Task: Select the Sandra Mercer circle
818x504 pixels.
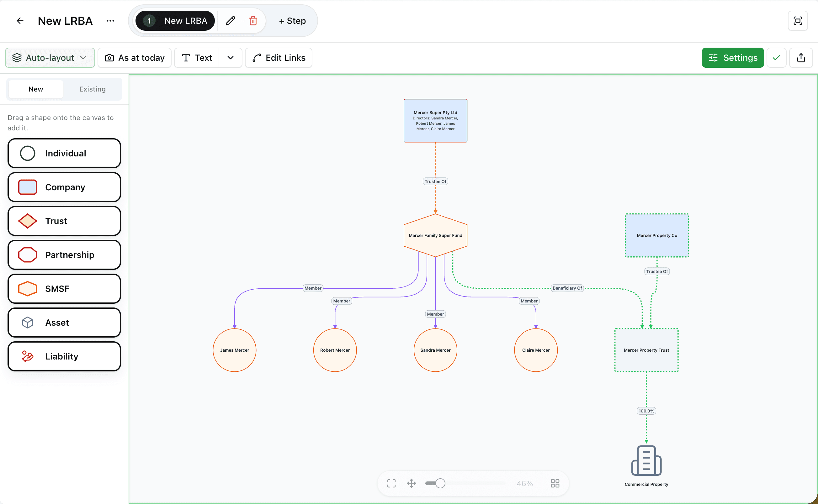Action: (435, 350)
